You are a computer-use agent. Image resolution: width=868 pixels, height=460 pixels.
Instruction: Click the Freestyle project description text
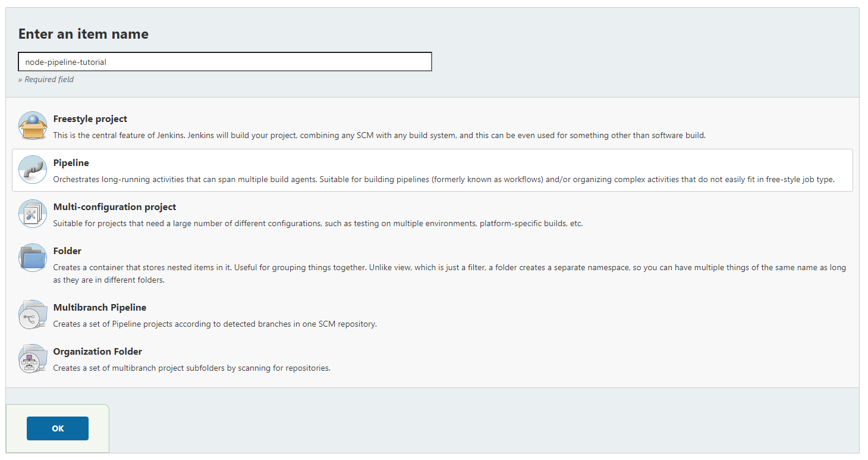[x=379, y=136]
